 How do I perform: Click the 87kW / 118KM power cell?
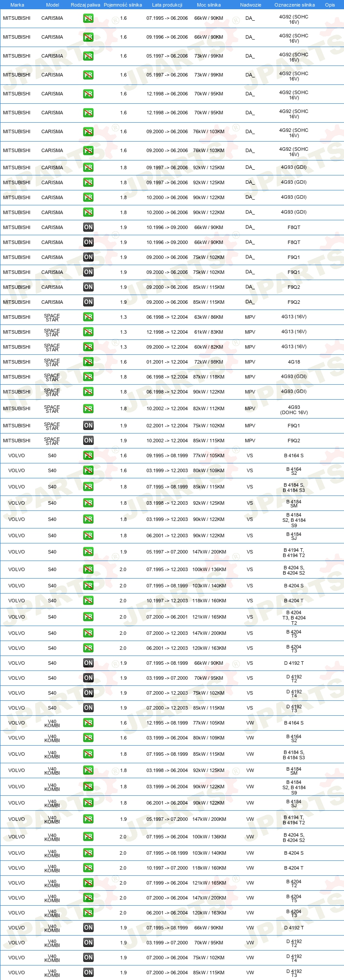coord(209,377)
